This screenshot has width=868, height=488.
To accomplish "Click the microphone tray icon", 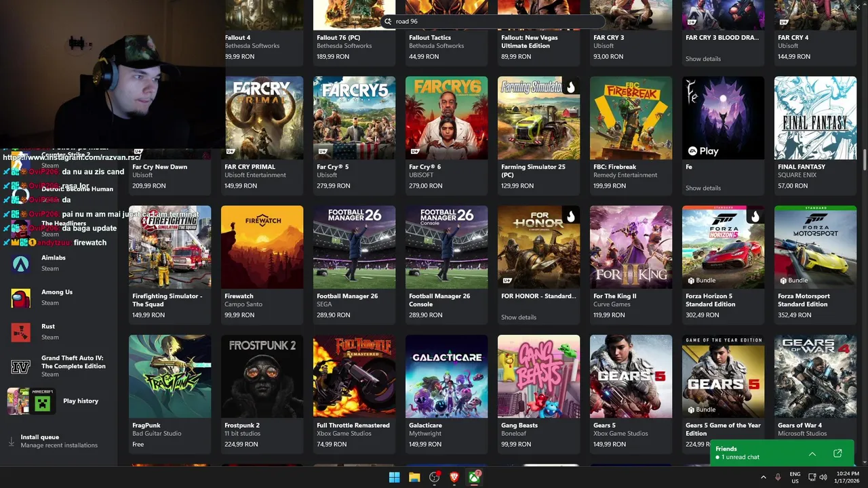I will click(x=778, y=477).
